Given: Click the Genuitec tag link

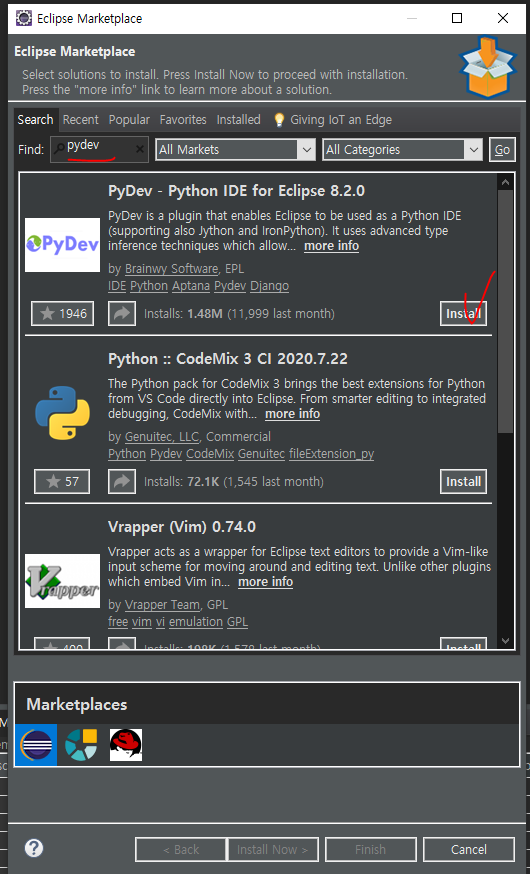Looking at the screenshot, I should [x=261, y=454].
